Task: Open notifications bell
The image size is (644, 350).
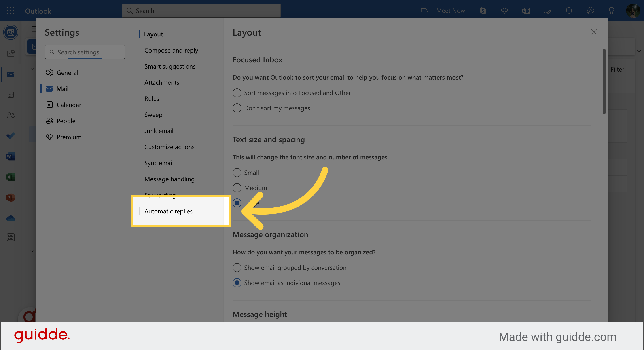Action: pyautogui.click(x=569, y=11)
